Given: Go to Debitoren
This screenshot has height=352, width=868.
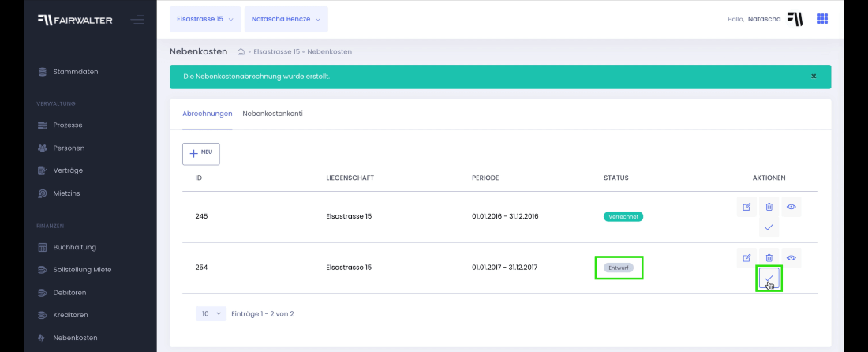Looking at the screenshot, I should [69, 292].
